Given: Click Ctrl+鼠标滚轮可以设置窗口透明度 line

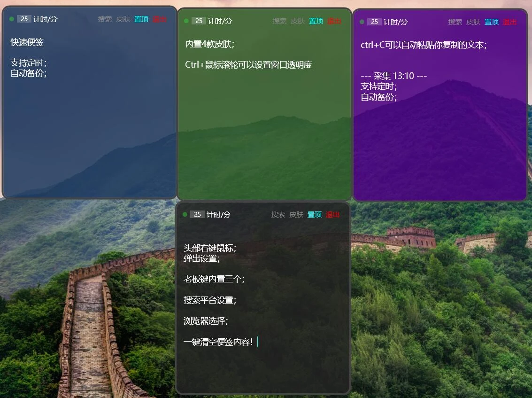Looking at the screenshot, I should [249, 65].
